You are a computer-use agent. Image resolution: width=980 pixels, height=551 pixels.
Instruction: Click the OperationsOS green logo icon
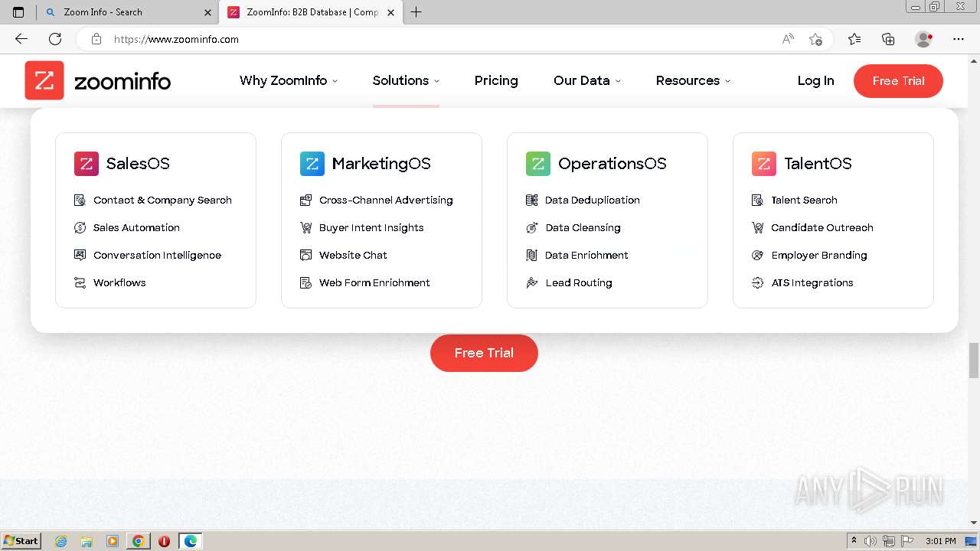538,163
